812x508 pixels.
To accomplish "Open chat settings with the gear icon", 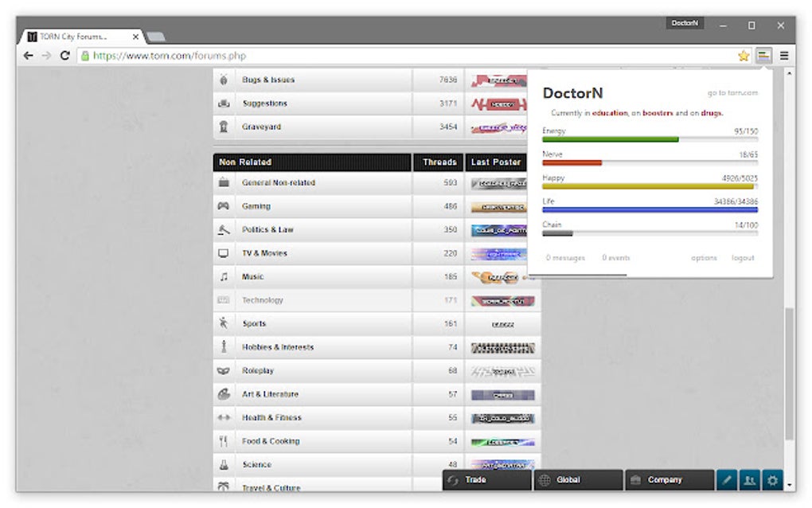I will [773, 480].
